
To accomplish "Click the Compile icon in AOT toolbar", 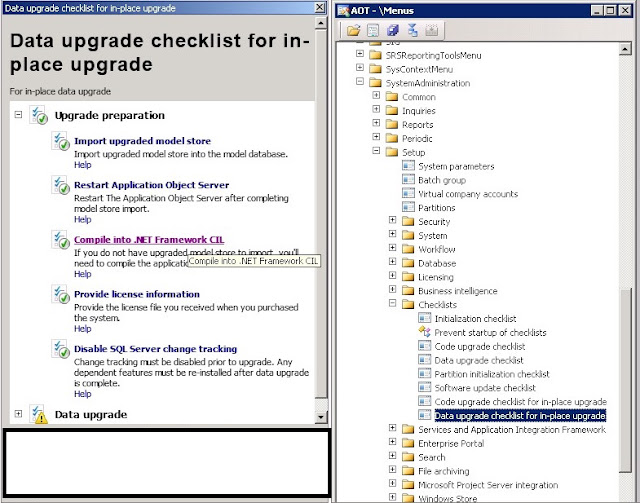I will click(413, 30).
